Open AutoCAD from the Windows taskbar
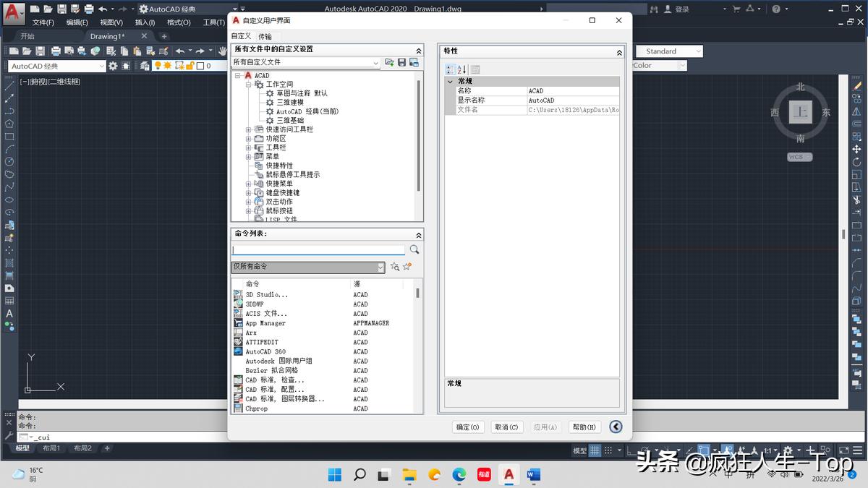The image size is (868, 488). 508,476
